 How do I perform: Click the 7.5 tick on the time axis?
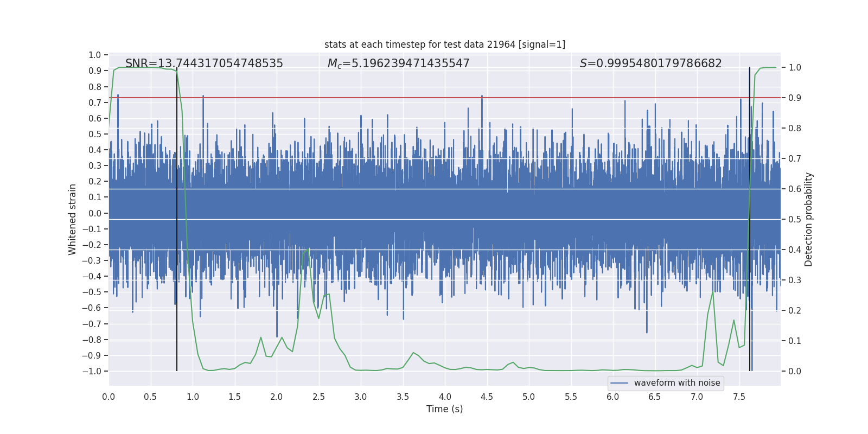tap(739, 397)
